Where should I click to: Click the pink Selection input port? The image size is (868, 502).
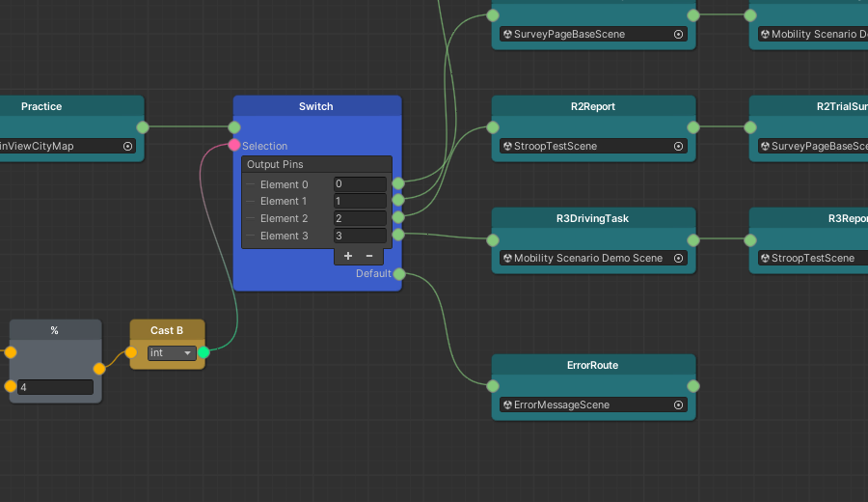pos(234,145)
